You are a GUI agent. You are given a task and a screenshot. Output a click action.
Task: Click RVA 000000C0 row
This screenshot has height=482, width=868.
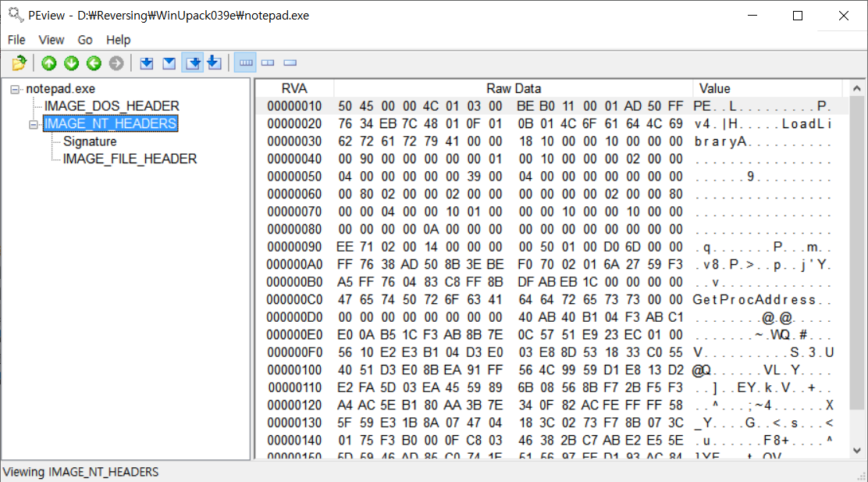click(x=551, y=300)
